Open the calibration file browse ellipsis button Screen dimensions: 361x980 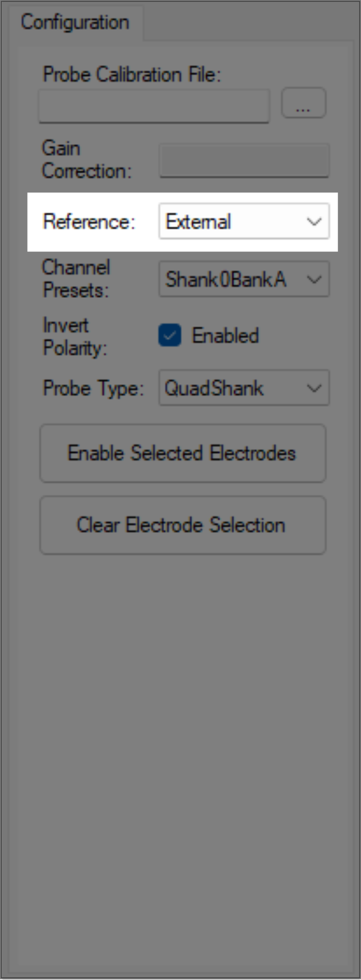tap(303, 103)
